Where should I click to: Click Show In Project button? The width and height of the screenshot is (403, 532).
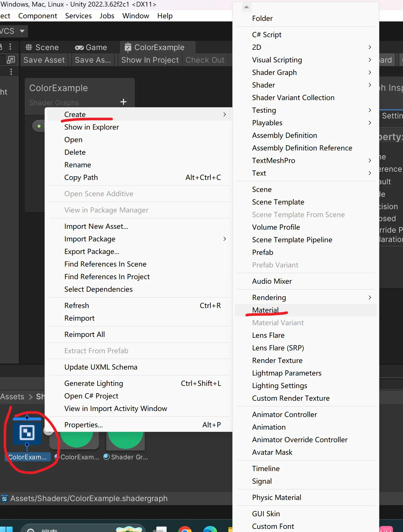[150, 60]
